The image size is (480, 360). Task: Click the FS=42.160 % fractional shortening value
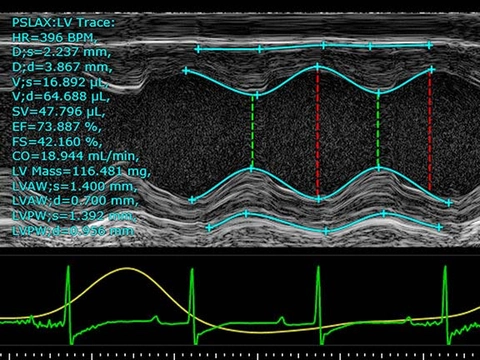tap(57, 141)
